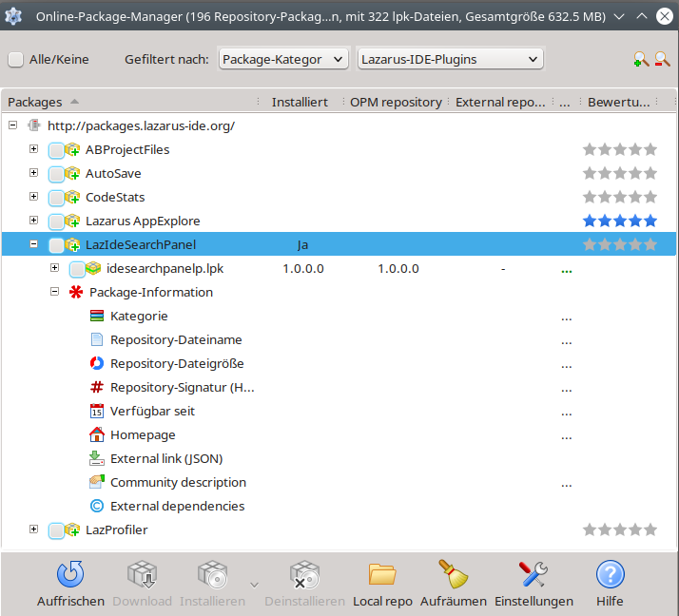Screen dimensions: 679x616
Task: Open the Lazarus-IDE-Plugins category dropdown
Action: (x=451, y=59)
